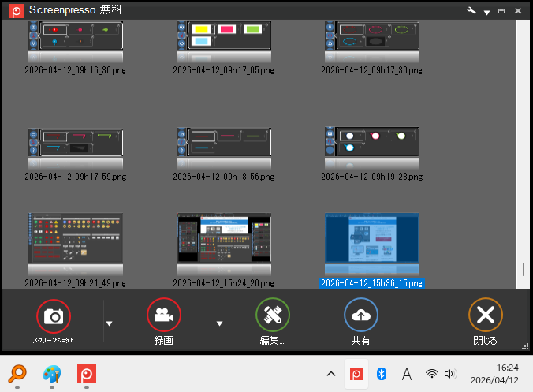Open the wrench settings icon in title bar

pos(471,11)
